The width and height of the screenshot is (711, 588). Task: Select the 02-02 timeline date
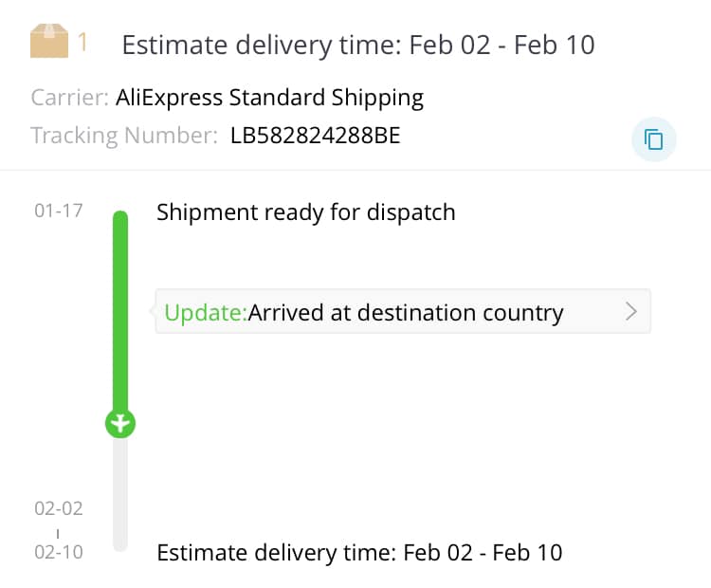coord(59,508)
